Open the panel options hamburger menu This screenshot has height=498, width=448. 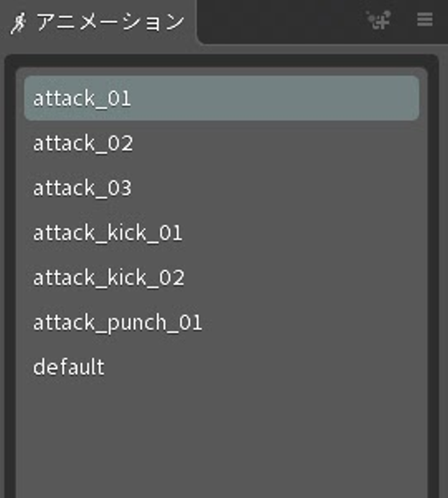pyautogui.click(x=425, y=20)
